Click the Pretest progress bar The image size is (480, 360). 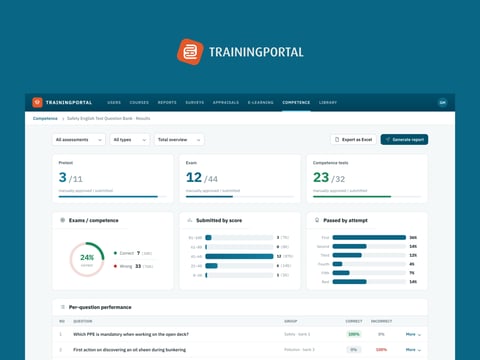(x=113, y=197)
